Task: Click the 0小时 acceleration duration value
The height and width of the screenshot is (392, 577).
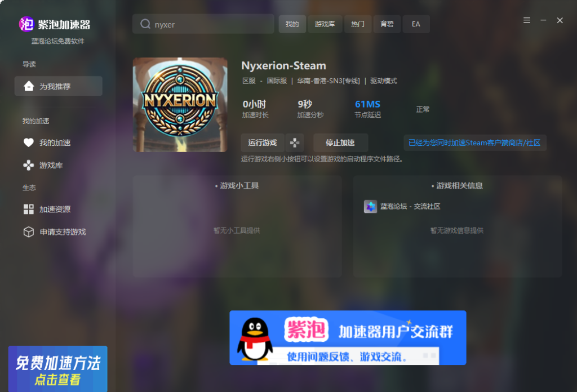Action: coord(254,104)
